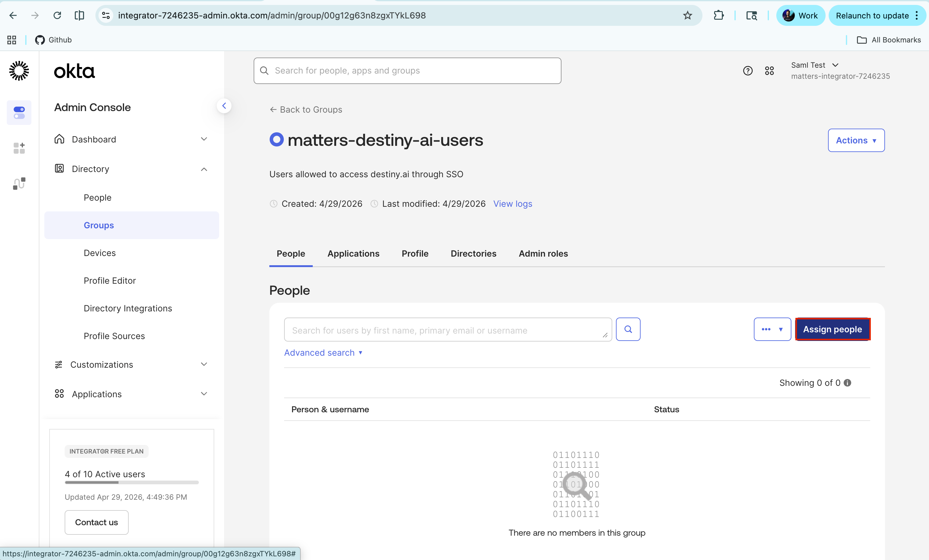Go back with the browser back arrow

13,15
